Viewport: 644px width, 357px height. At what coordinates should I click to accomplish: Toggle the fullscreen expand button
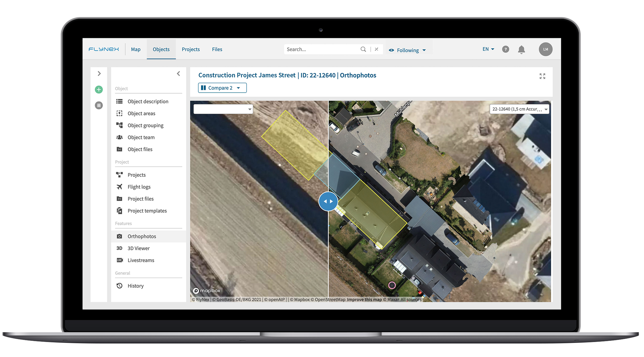click(x=542, y=76)
